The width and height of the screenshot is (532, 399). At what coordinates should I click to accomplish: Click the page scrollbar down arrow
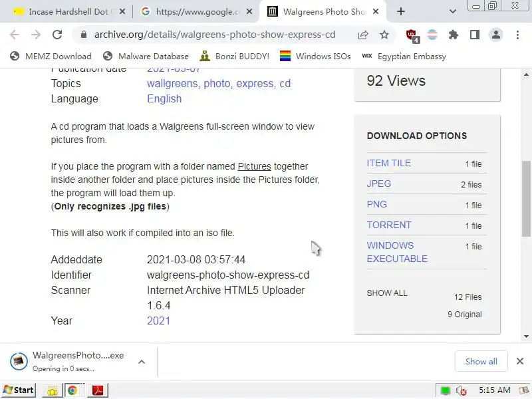[526, 336]
